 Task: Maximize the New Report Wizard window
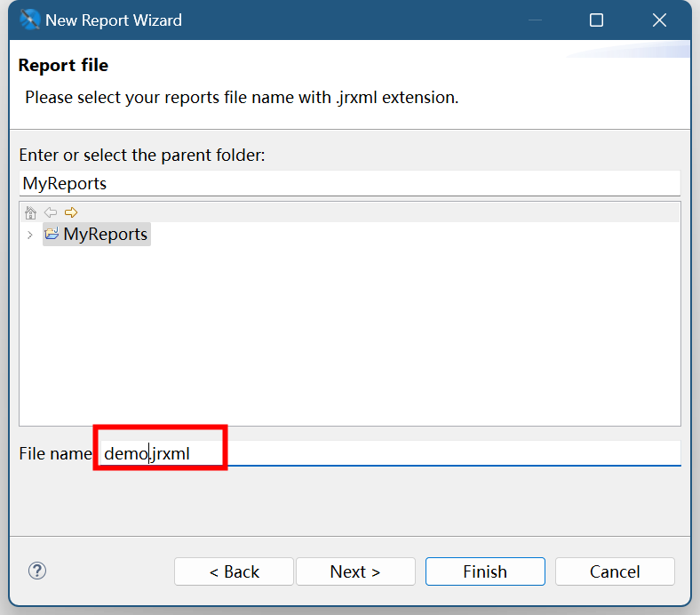[x=596, y=20]
